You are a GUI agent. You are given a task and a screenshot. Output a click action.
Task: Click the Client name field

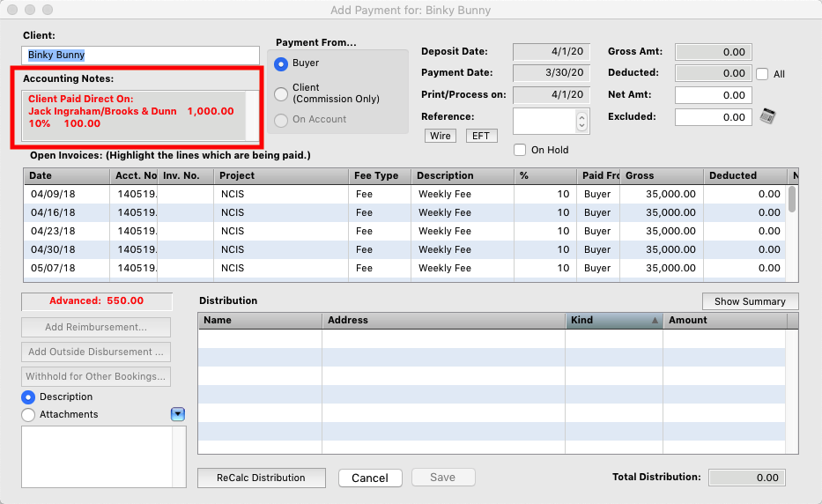pyautogui.click(x=140, y=55)
